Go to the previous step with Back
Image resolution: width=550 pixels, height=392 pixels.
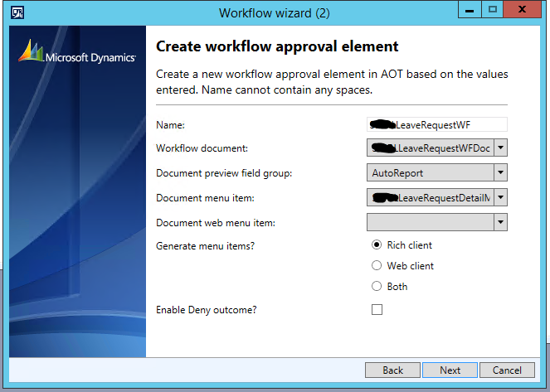click(393, 370)
